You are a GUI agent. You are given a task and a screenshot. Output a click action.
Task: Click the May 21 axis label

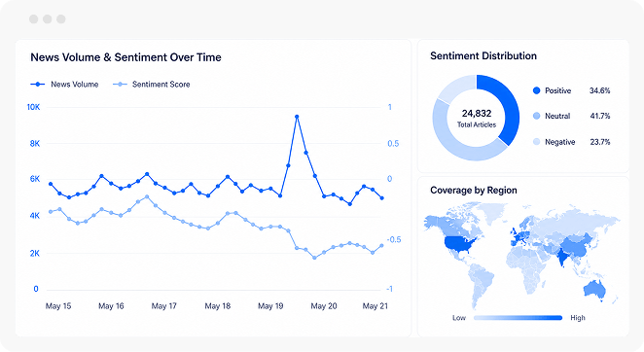(x=375, y=306)
